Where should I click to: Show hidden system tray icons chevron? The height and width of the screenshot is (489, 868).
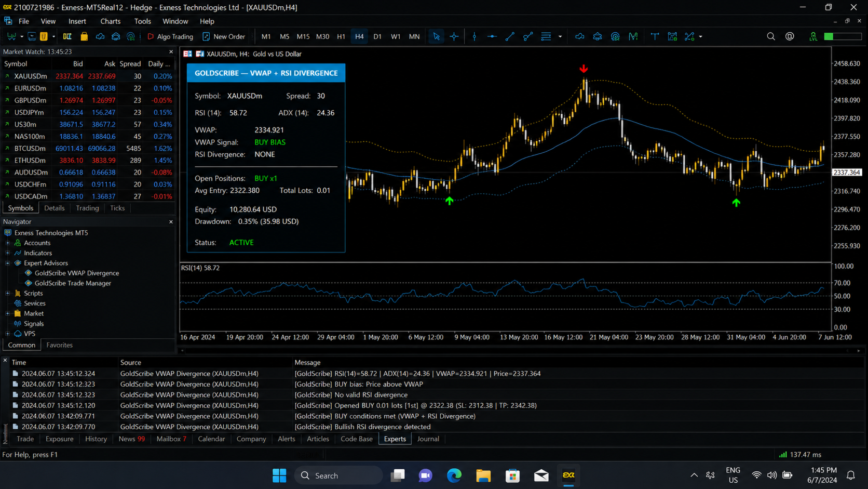[694, 475]
